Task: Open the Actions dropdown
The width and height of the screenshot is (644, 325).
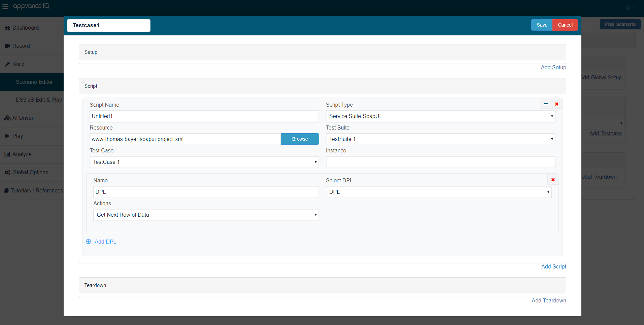Action: 206,215
